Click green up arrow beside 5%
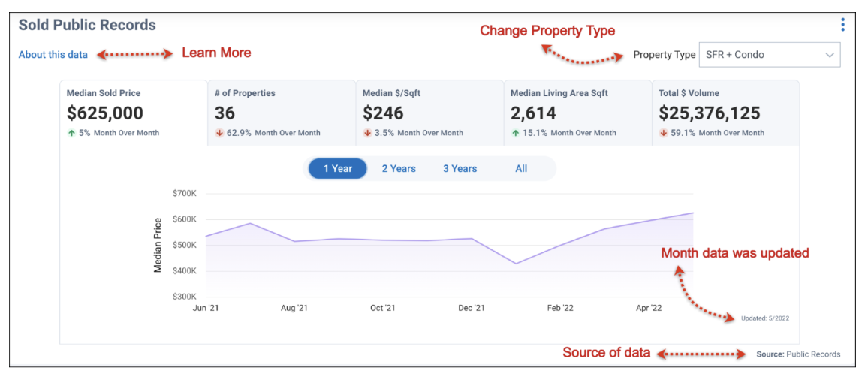The width and height of the screenshot is (868, 380). pos(71,133)
